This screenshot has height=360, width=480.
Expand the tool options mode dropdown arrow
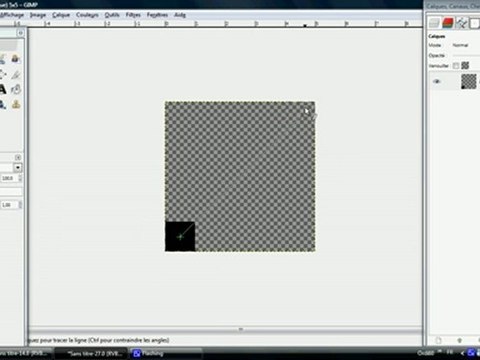click(x=18, y=168)
